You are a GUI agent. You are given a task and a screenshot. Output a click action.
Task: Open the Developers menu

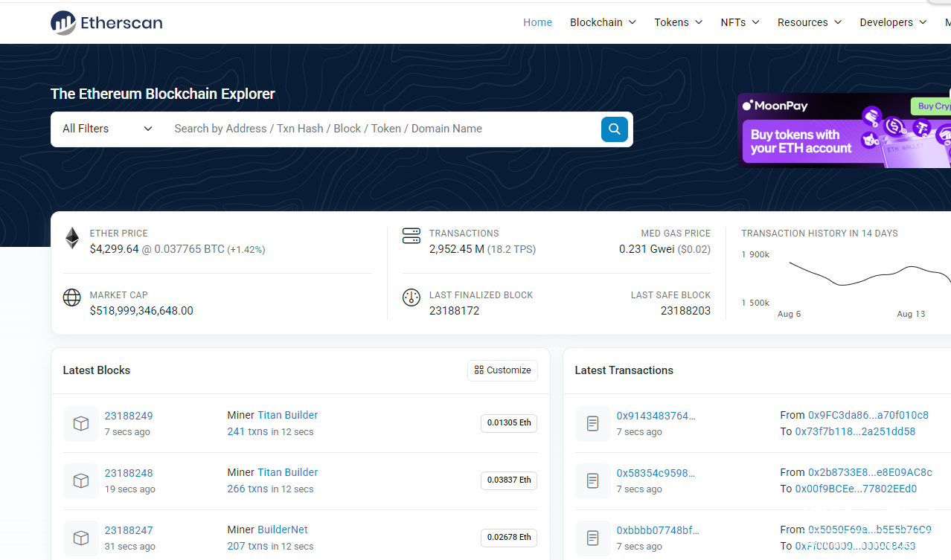(893, 22)
